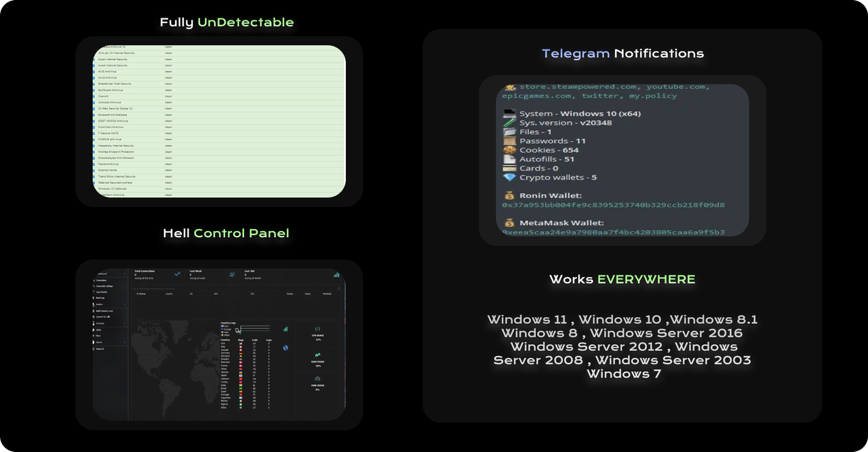This screenshot has width=868, height=452.
Task: Click the Total Connections line chart icon
Action: coord(178,274)
